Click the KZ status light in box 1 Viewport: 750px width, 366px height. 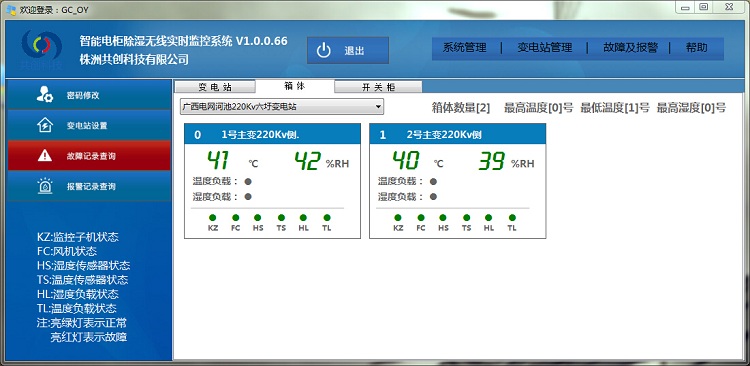coord(398,218)
